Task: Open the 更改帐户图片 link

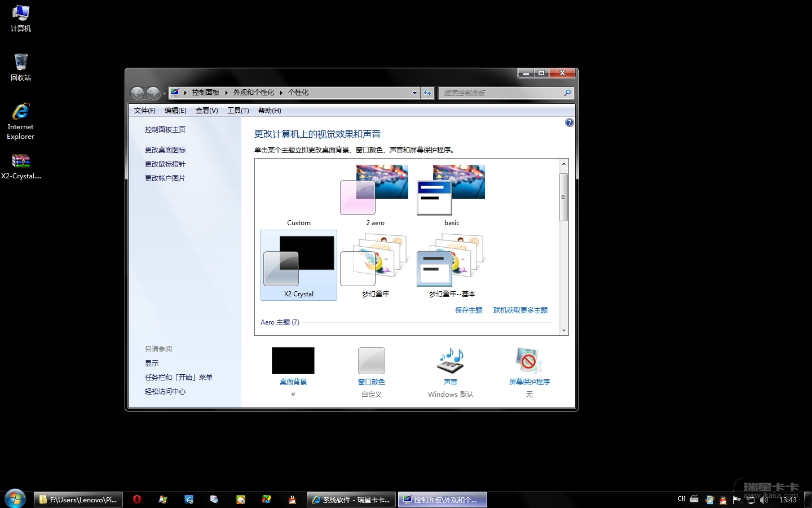Action: 165,178
